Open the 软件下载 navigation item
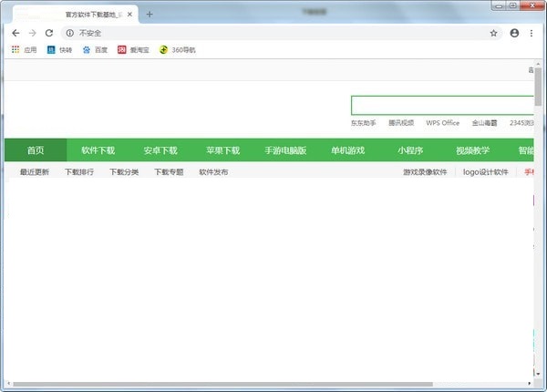Screen dimensions: 547x392 (x=98, y=150)
